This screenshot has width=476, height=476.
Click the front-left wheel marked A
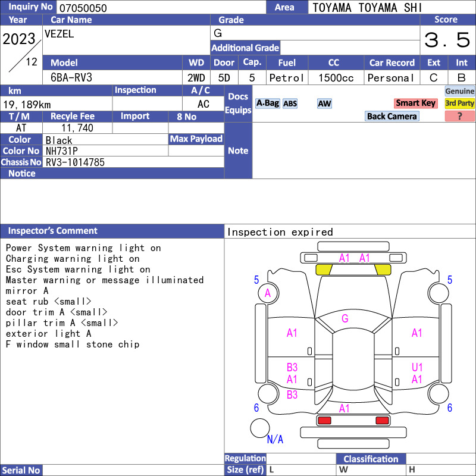pos(268,293)
